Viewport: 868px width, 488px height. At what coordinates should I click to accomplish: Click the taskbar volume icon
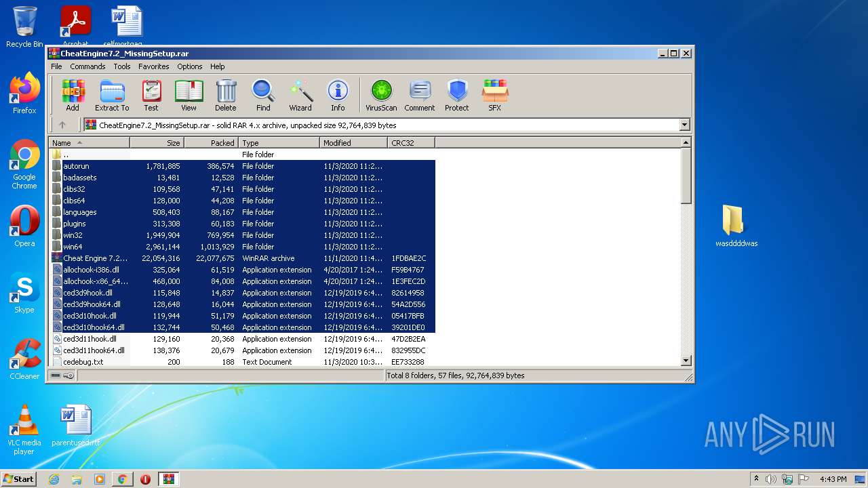[771, 479]
